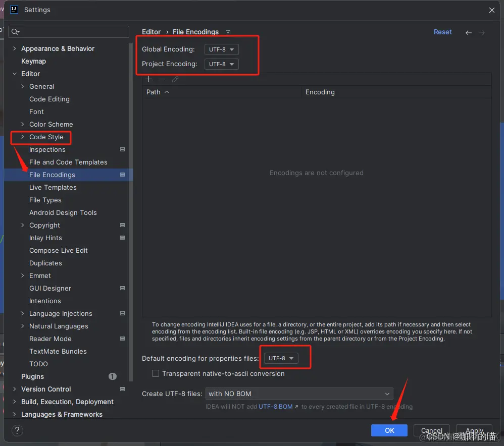The height and width of the screenshot is (446, 504).
Task: Click the external link arrow after UTF-8 BOM
Action: point(296,407)
